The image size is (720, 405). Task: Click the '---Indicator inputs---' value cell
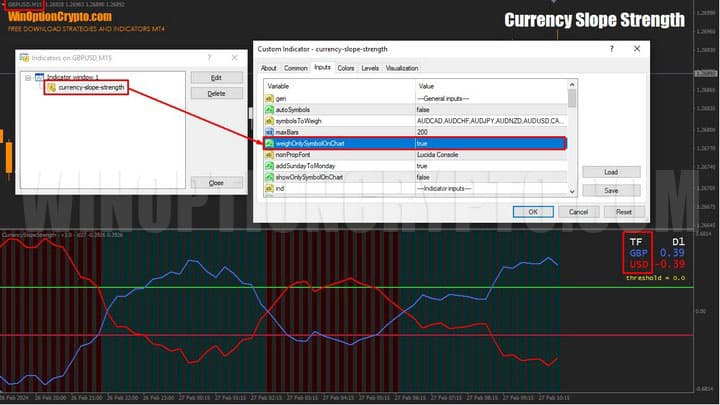[x=444, y=188]
